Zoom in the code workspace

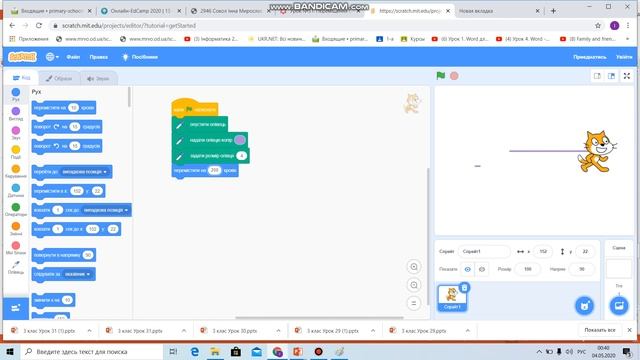413,267
